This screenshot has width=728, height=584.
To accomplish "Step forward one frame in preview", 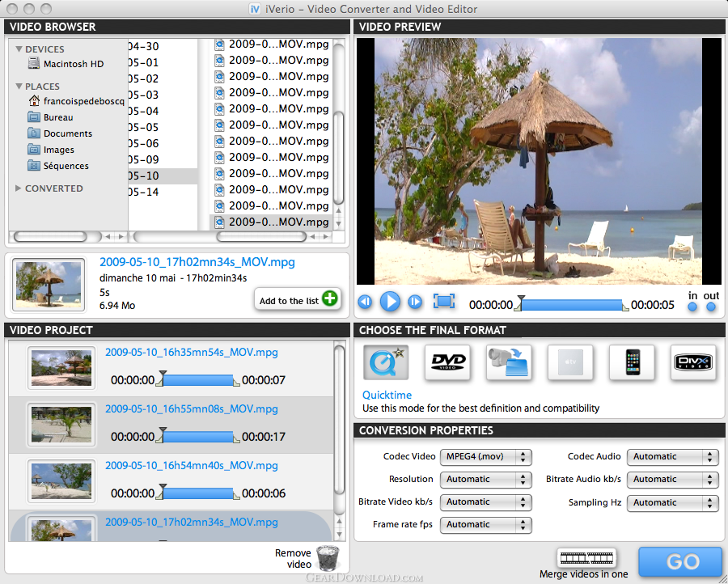I will [x=415, y=303].
